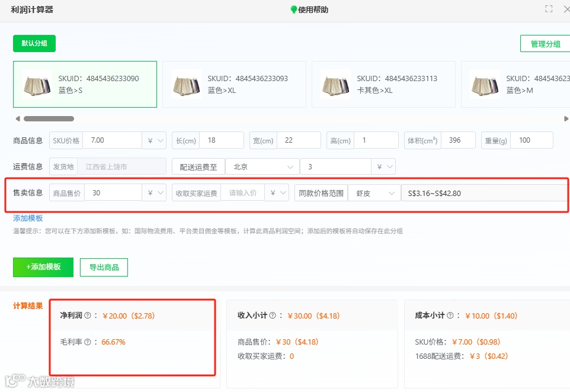The height and width of the screenshot is (392, 570).
Task: Click the help icon beside 成本小计
Action: click(x=450, y=316)
